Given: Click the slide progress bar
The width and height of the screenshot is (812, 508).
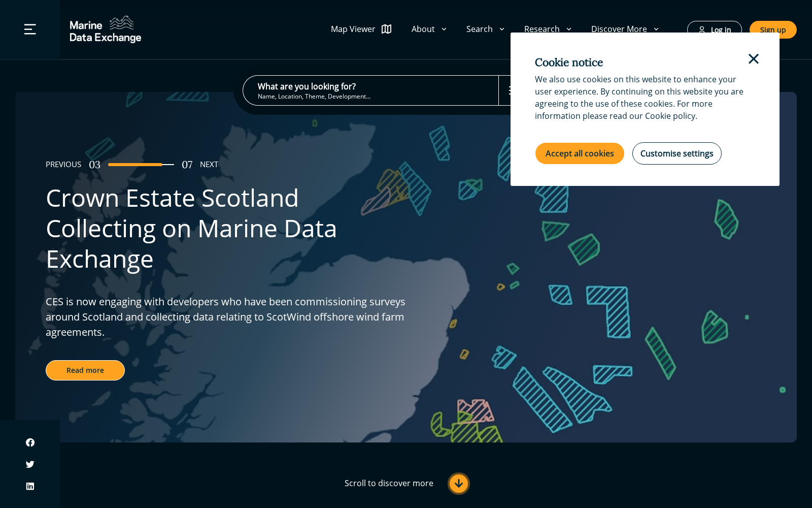Looking at the screenshot, I should tap(141, 165).
